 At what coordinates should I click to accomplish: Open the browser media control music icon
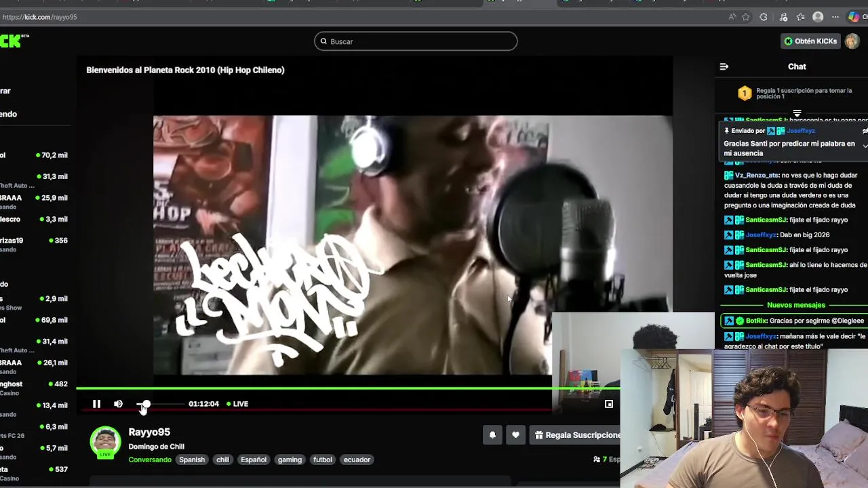pyautogui.click(x=784, y=17)
